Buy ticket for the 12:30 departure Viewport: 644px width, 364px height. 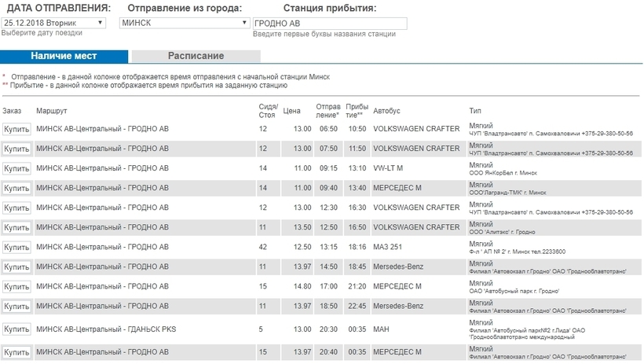coord(16,208)
